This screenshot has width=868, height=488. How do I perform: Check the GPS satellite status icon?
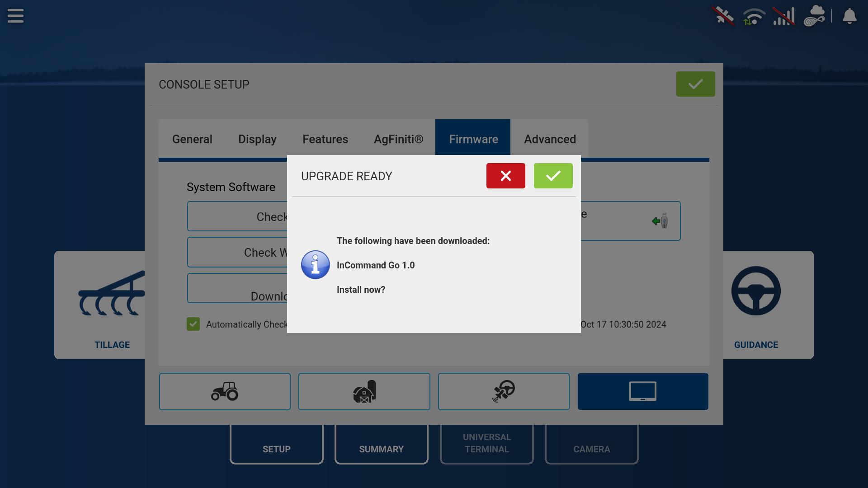click(x=724, y=16)
